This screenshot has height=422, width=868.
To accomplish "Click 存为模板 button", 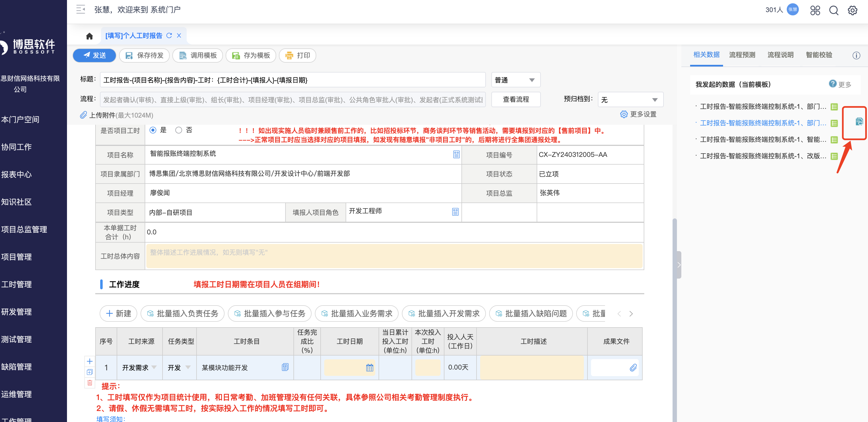I will click(251, 55).
